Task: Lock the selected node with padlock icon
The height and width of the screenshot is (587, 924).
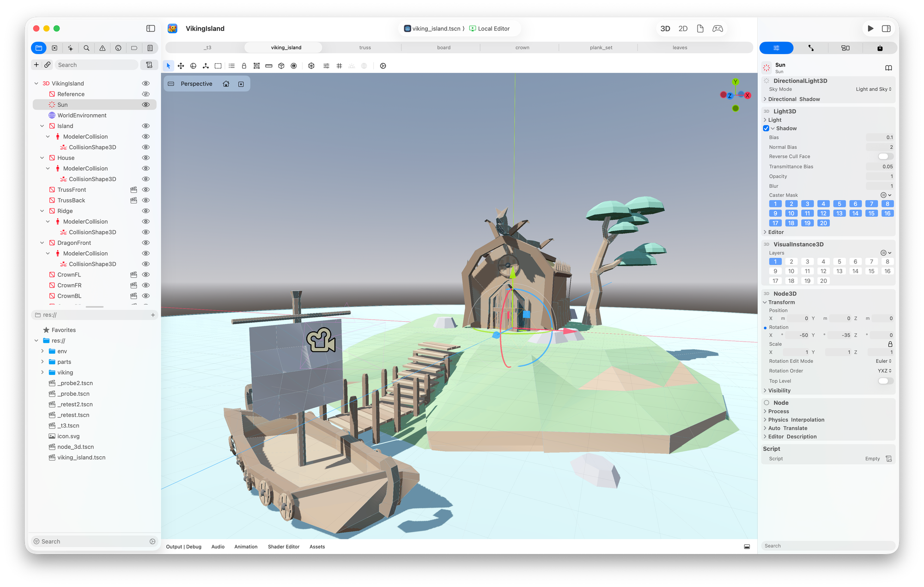Action: [x=244, y=66]
